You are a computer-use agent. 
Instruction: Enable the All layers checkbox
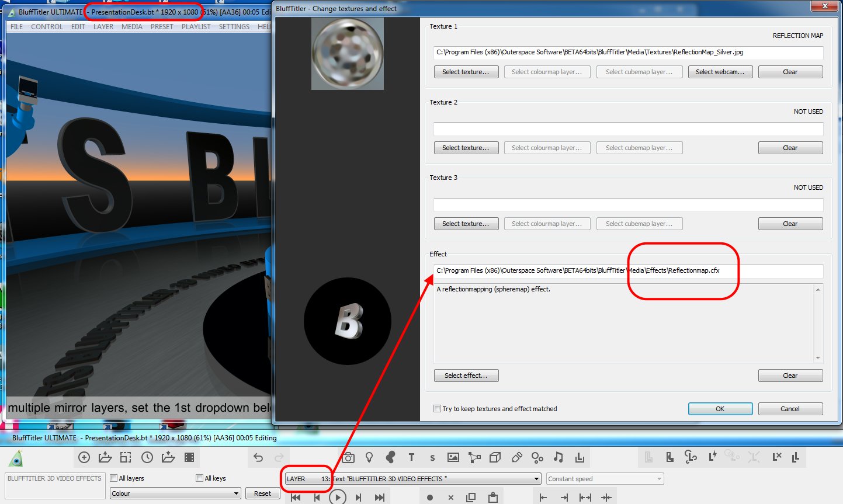coord(114,478)
